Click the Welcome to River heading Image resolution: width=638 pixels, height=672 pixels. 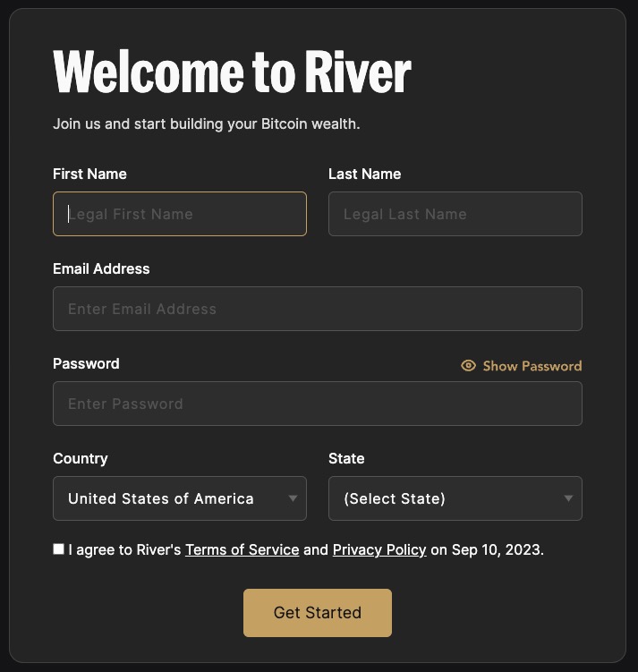[x=232, y=72]
